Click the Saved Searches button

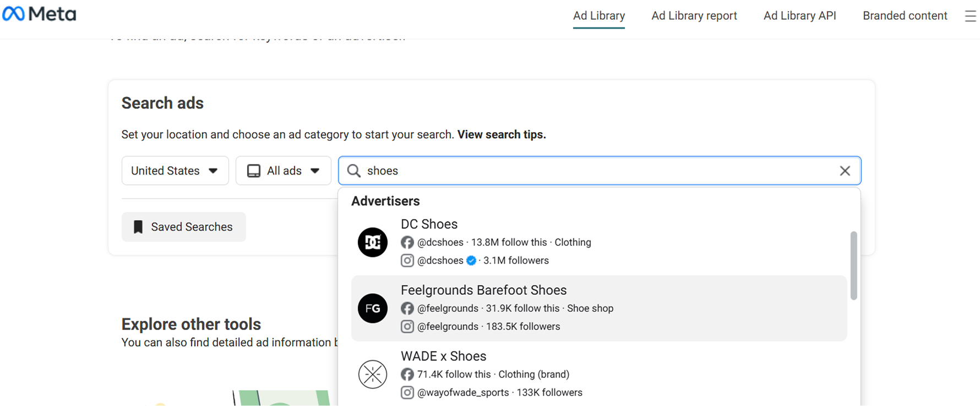(x=184, y=227)
